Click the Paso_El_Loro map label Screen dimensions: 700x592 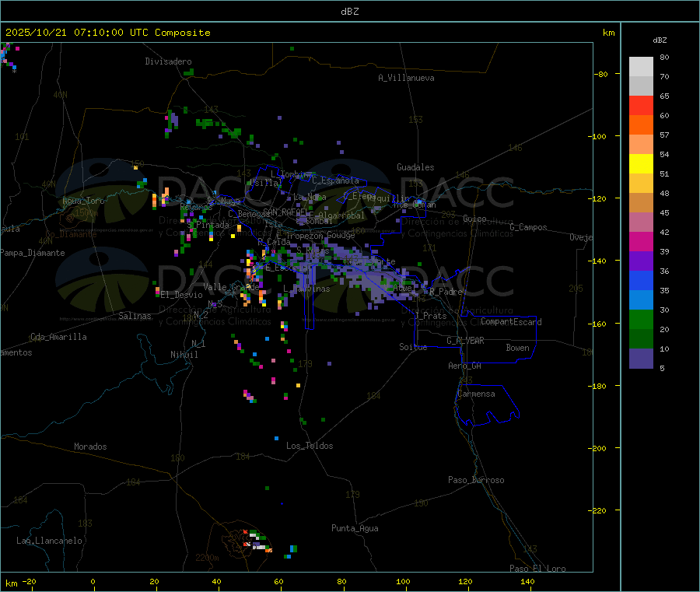point(538,569)
